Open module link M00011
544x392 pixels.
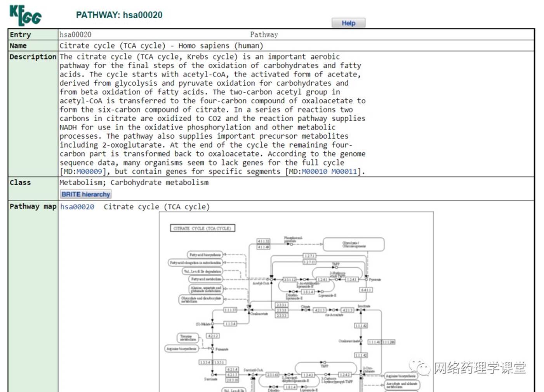pyautogui.click(x=344, y=172)
